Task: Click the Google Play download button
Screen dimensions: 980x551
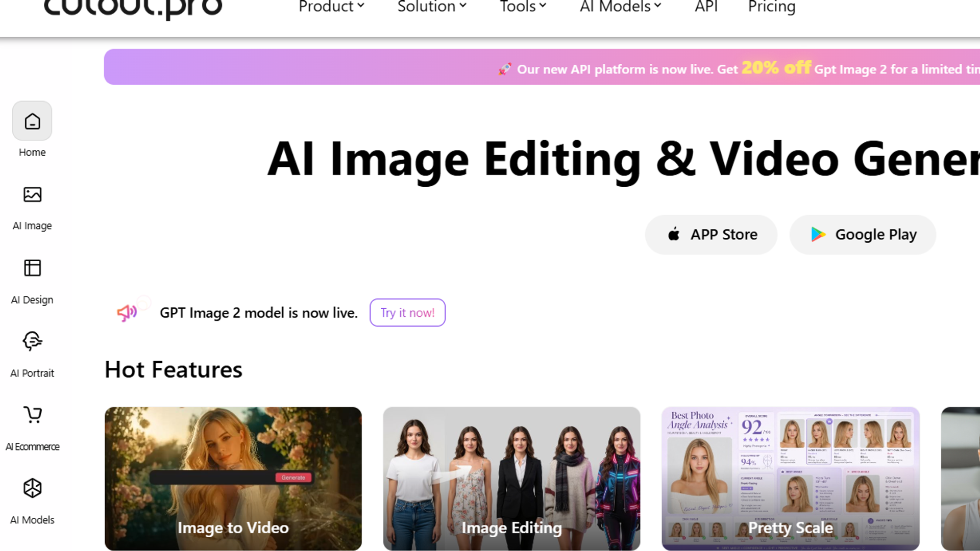Action: pyautogui.click(x=863, y=235)
